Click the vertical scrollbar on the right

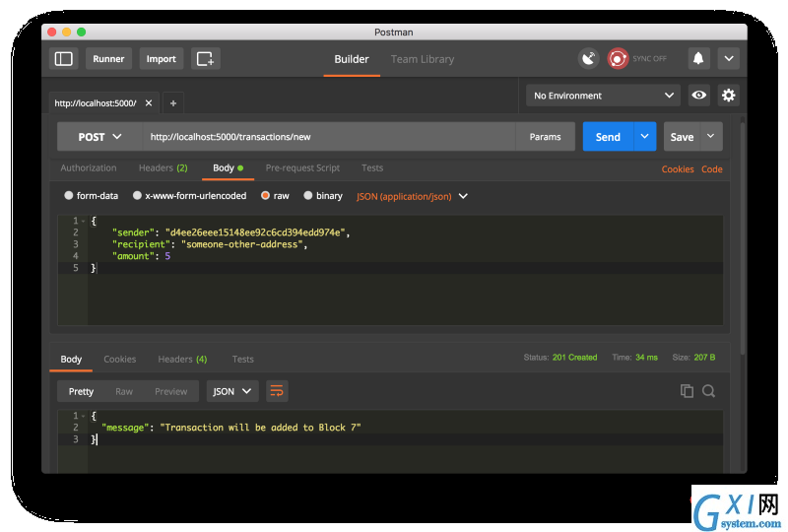[x=743, y=236]
